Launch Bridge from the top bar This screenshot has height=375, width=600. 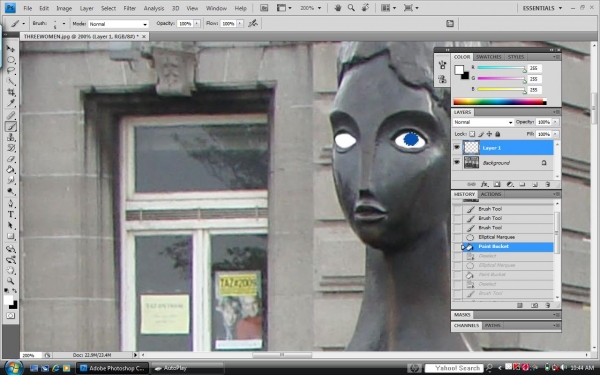coord(264,8)
